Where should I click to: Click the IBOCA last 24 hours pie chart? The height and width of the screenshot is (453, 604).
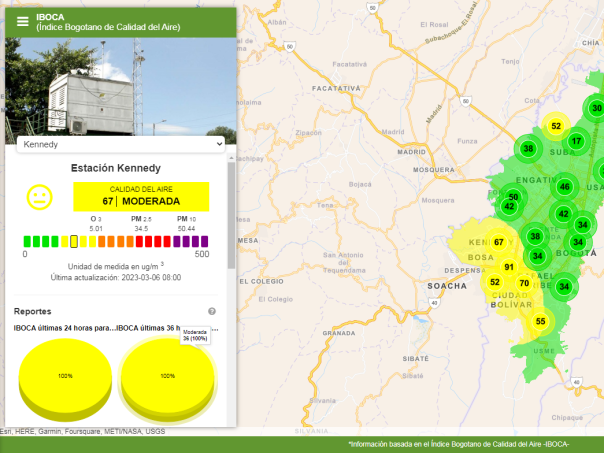(x=64, y=377)
